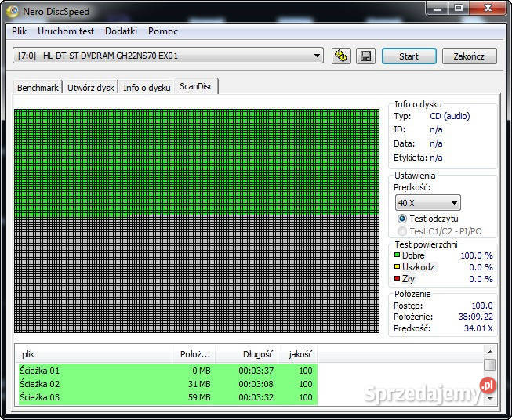Open the Dodatki menu
The image size is (512, 420).
[121, 31]
